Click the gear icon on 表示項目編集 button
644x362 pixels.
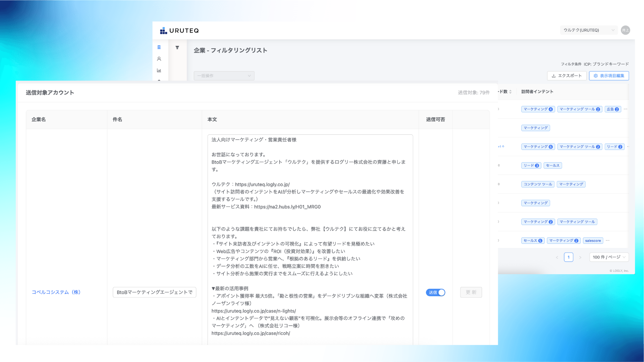[596, 76]
